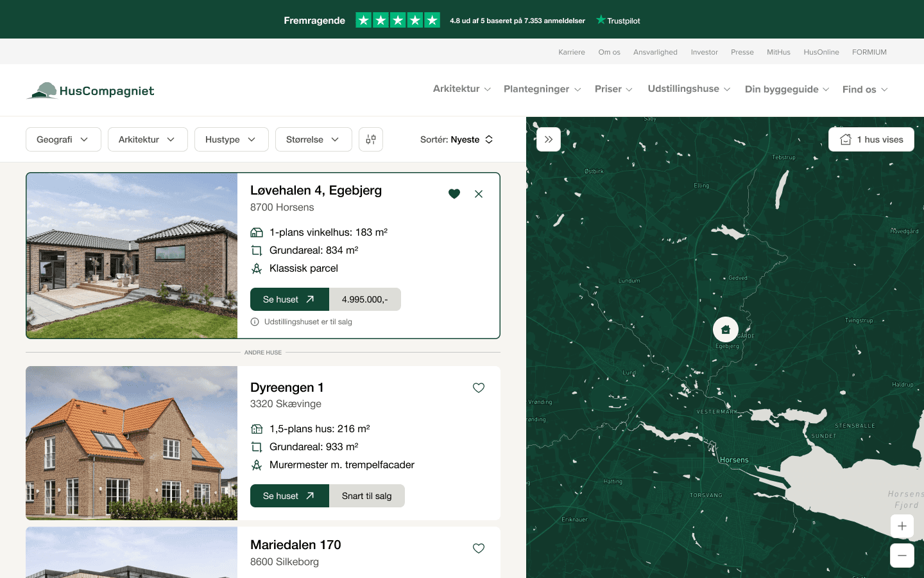Open the Mariedalen 170 house photo
The height and width of the screenshot is (578, 924).
132,552
